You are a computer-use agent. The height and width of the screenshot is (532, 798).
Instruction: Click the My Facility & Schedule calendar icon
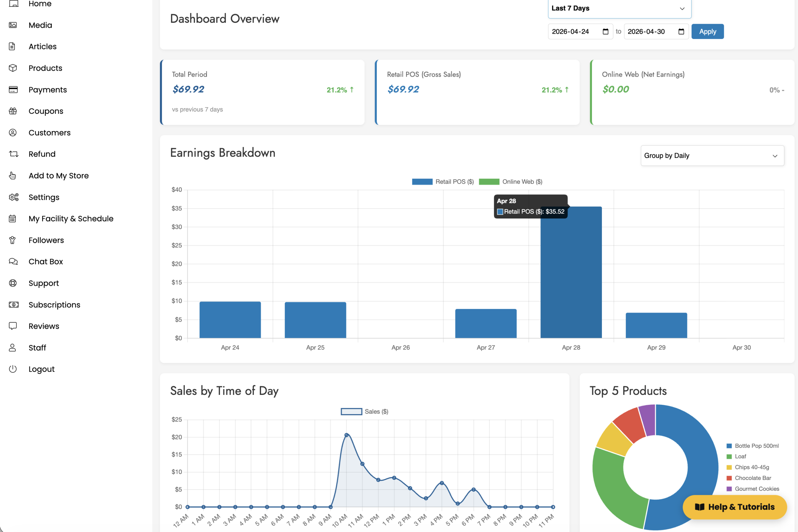tap(12, 218)
